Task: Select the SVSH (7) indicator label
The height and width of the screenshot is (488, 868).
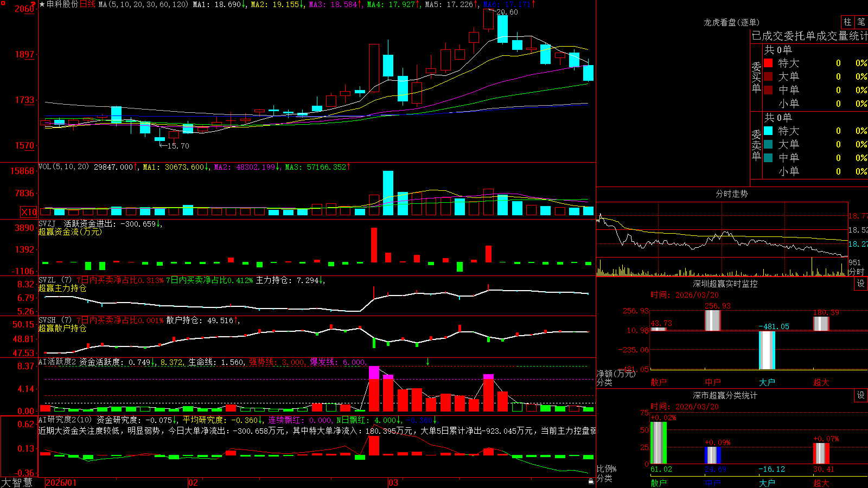Action: click(55, 320)
